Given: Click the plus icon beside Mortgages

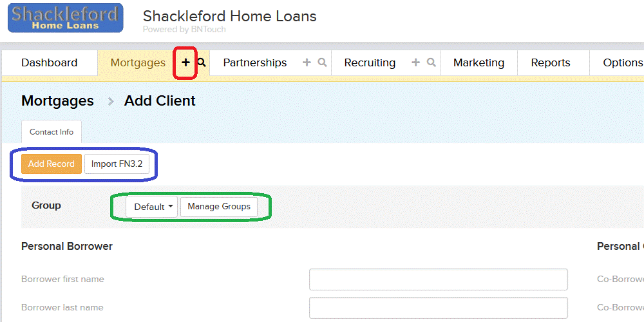Looking at the screenshot, I should 185,62.
